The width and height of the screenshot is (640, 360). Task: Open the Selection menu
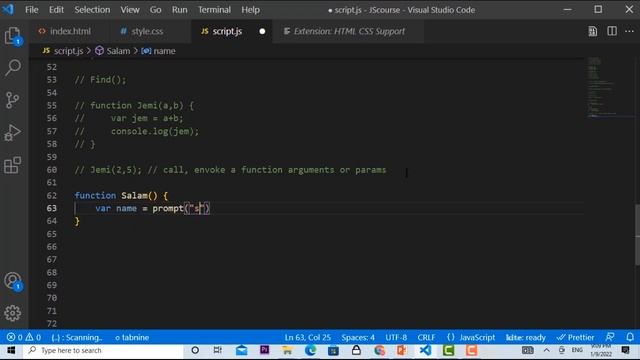pyautogui.click(x=92, y=9)
